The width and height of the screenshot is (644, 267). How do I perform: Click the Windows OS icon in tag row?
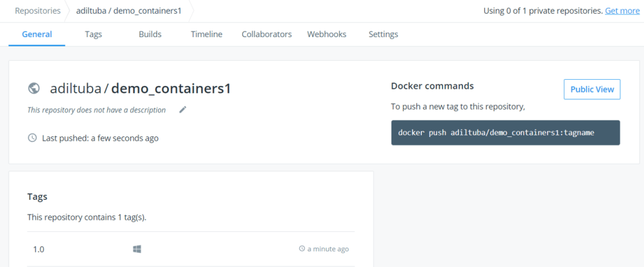pos(137,249)
